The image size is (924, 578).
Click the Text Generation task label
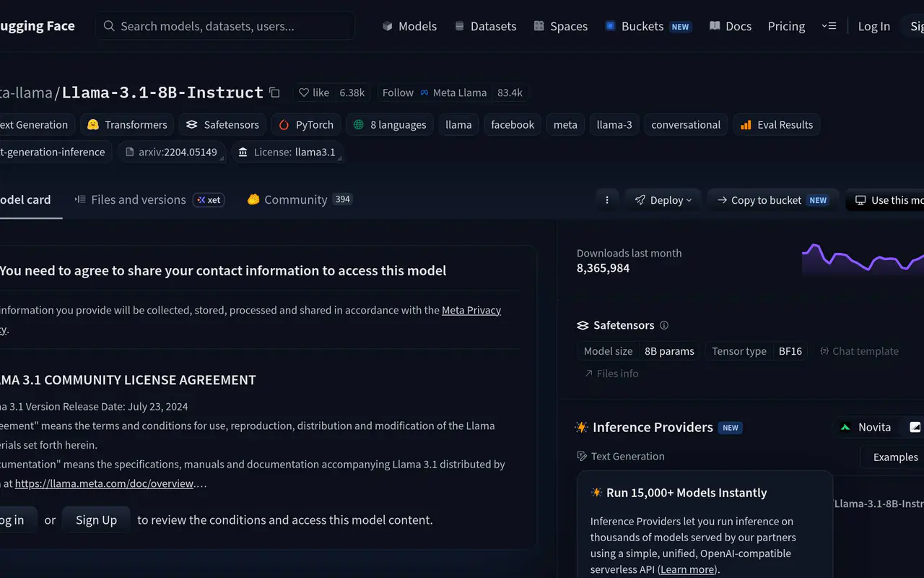621,457
